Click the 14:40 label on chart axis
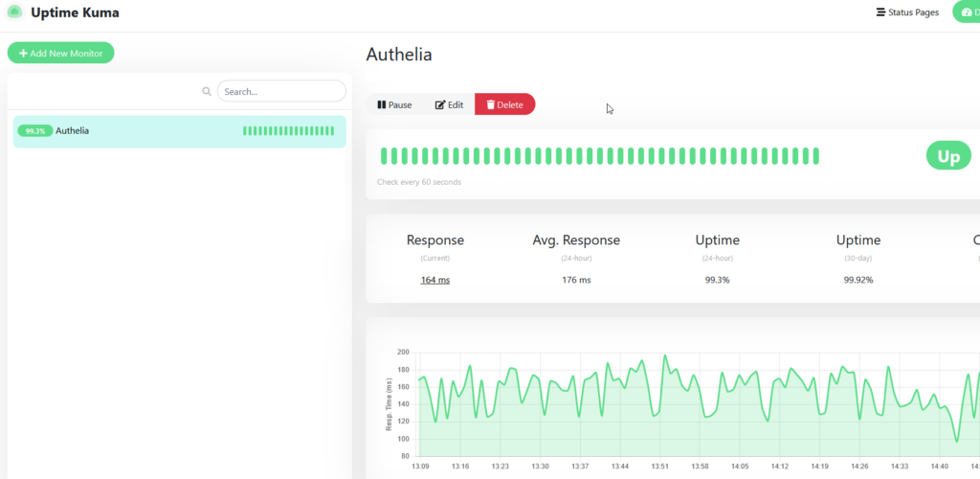 tap(940, 467)
